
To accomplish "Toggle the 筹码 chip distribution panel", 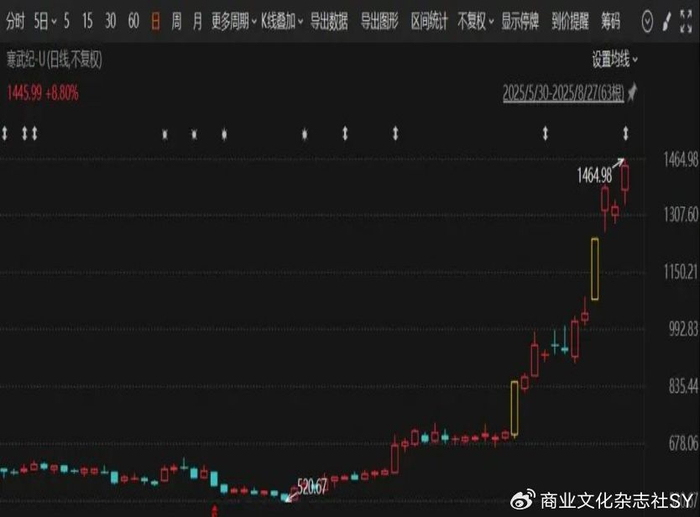I will tap(610, 21).
